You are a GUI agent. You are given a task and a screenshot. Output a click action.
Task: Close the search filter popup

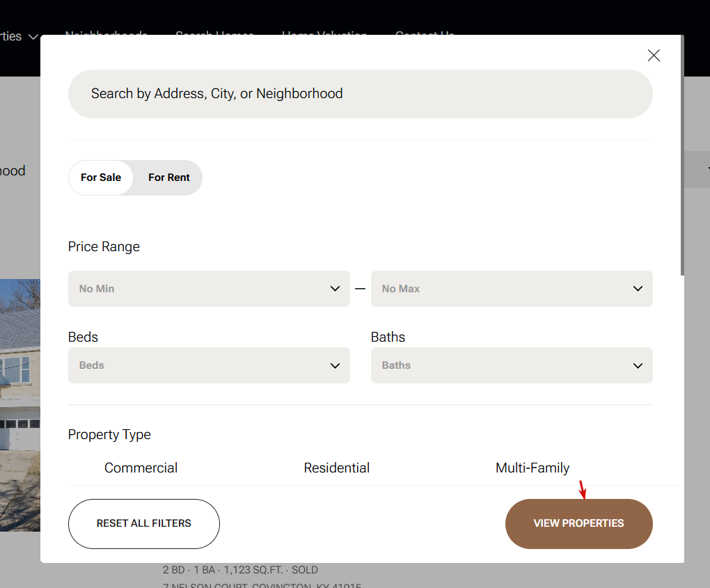tap(654, 56)
